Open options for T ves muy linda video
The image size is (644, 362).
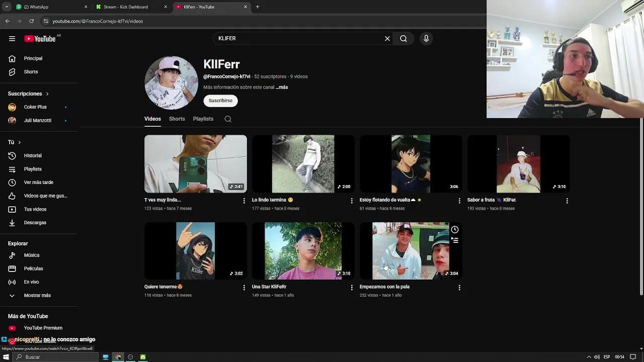(x=244, y=201)
